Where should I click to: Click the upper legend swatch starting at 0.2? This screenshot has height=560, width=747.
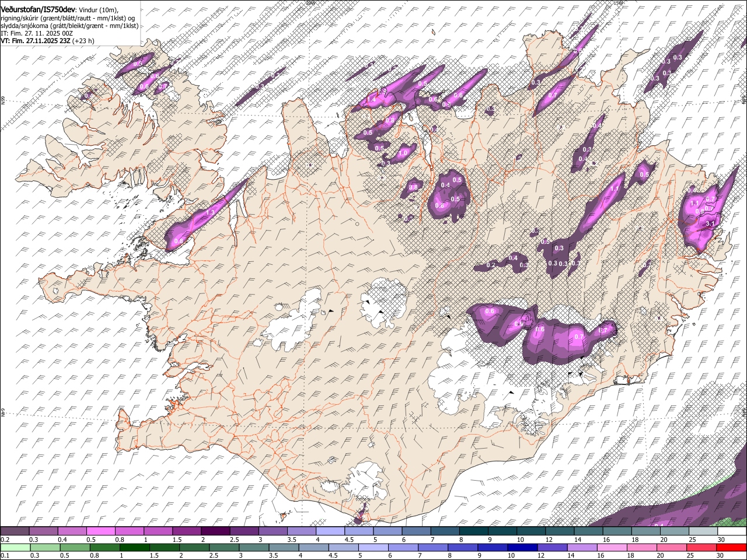[15, 531]
